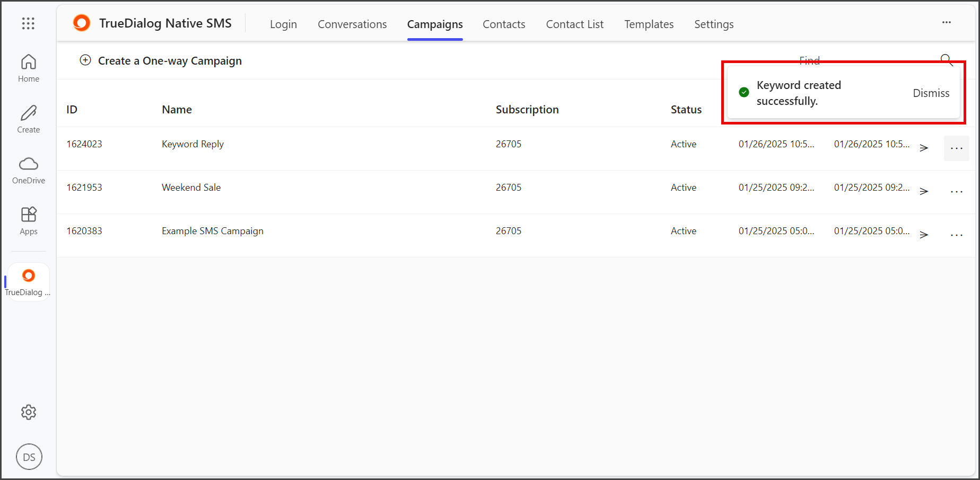Open the settings gear in sidebar
The width and height of the screenshot is (980, 480).
click(x=29, y=412)
